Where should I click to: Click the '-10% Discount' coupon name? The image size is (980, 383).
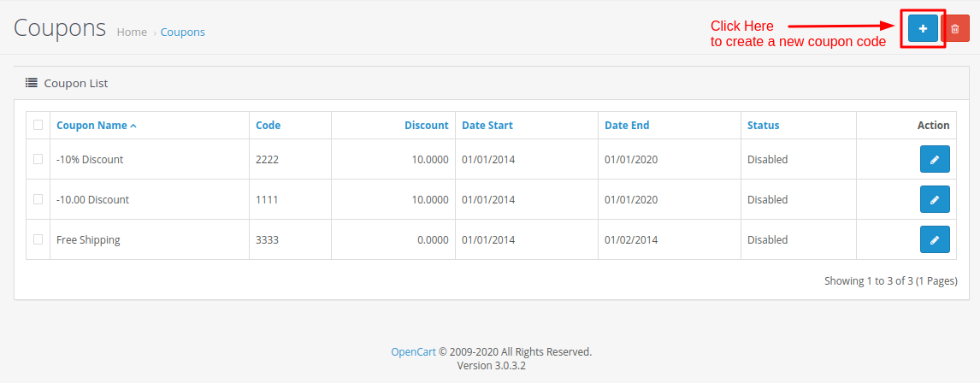(x=90, y=159)
